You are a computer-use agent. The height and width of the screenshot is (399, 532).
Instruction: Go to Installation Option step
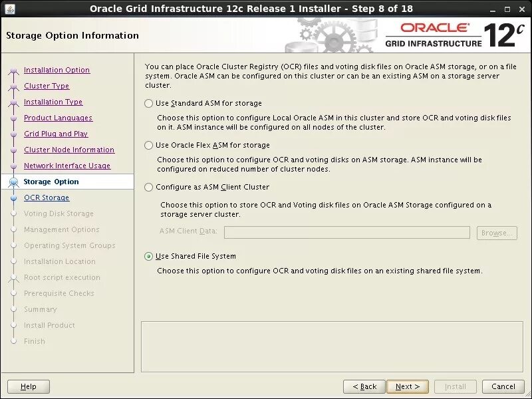click(57, 70)
